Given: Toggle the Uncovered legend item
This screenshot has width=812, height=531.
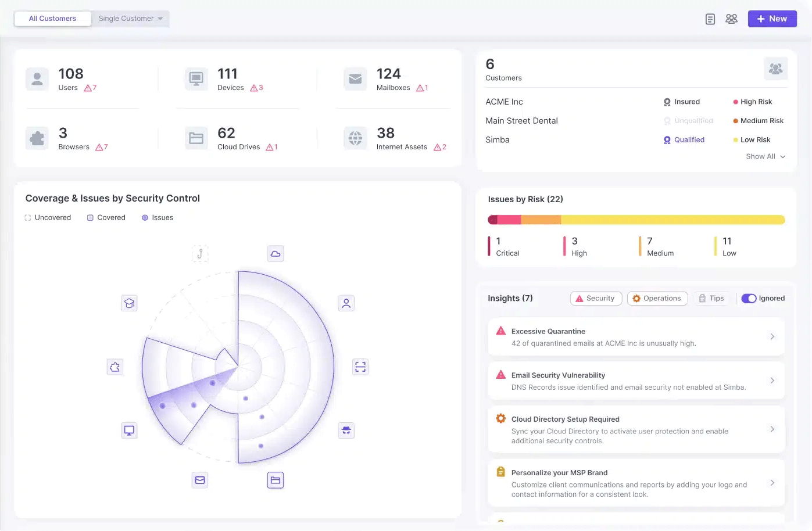Looking at the screenshot, I should (48, 218).
